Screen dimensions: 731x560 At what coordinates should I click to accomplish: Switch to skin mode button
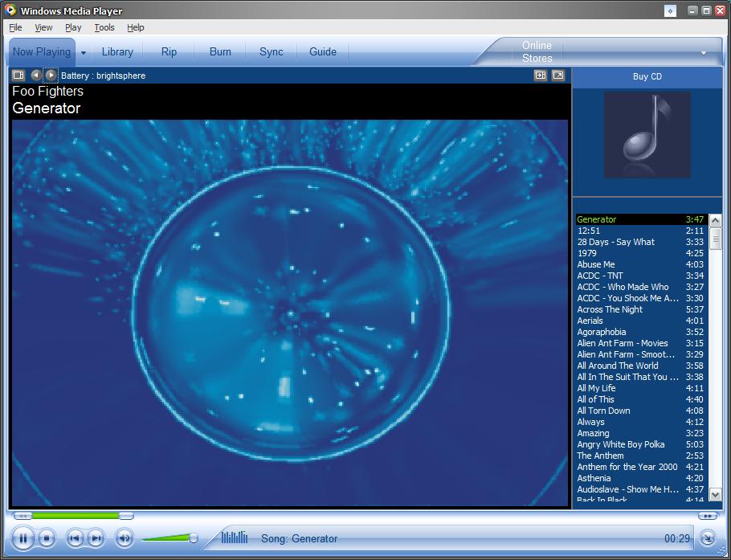[x=708, y=538]
